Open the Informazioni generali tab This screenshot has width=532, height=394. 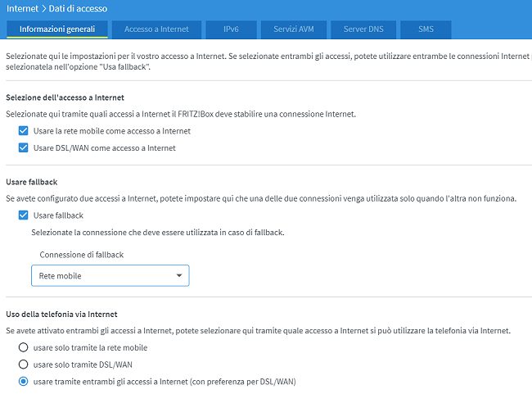57,29
